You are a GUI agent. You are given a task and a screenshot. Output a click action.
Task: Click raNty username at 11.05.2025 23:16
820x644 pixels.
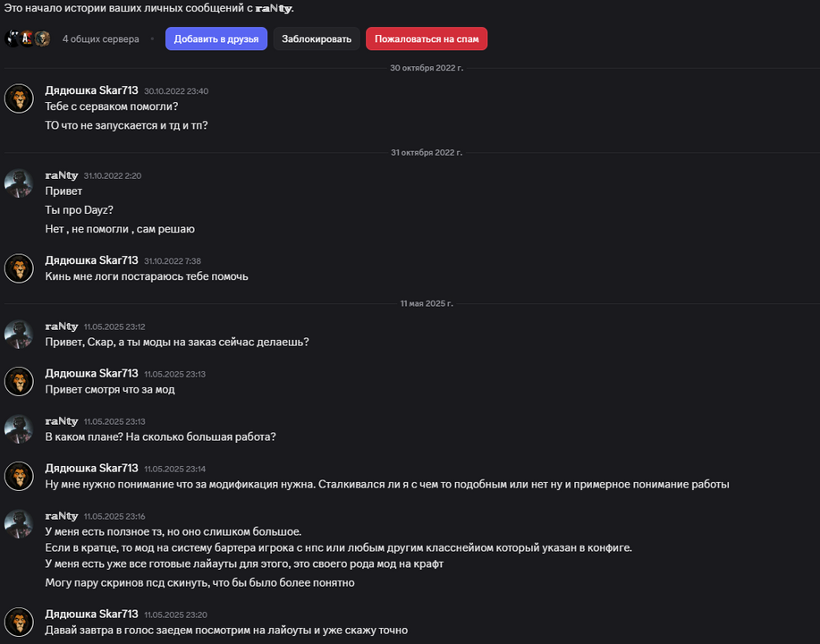(61, 516)
